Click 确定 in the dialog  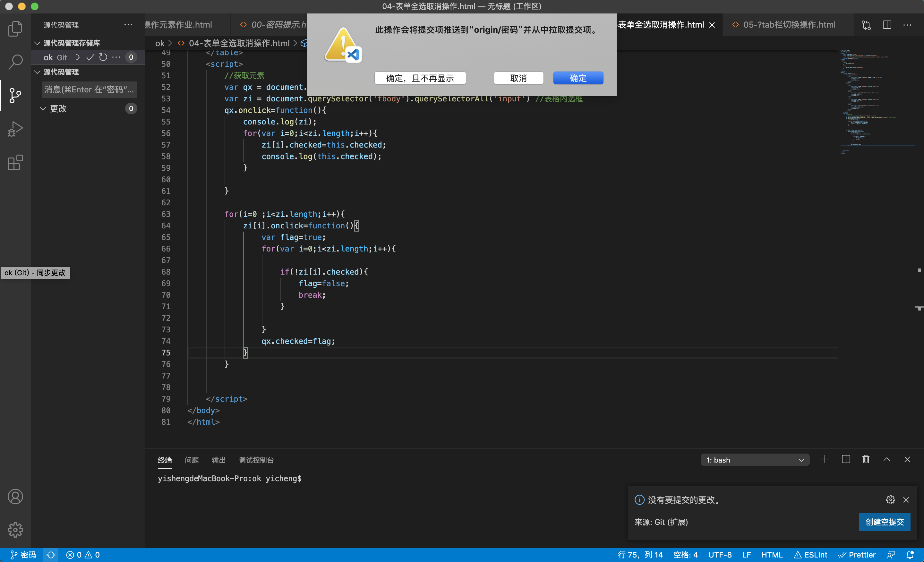click(578, 78)
